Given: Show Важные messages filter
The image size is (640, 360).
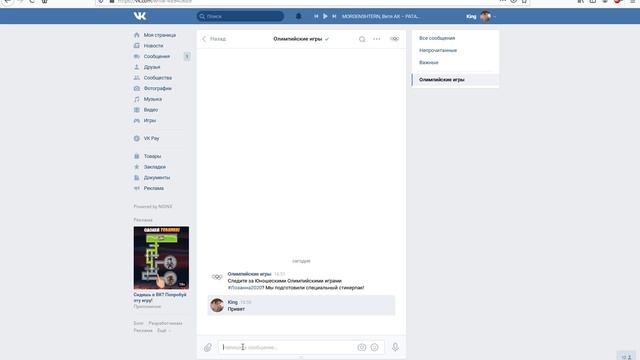Looking at the screenshot, I should 429,62.
